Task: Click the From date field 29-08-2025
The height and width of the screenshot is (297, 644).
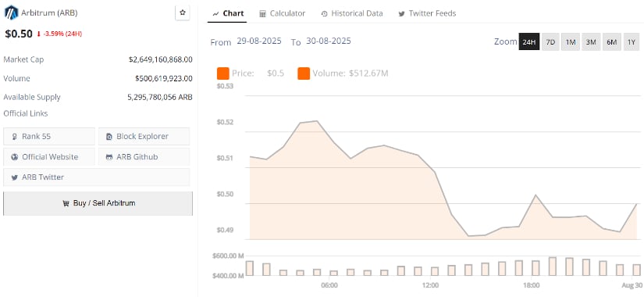Action: click(x=259, y=41)
